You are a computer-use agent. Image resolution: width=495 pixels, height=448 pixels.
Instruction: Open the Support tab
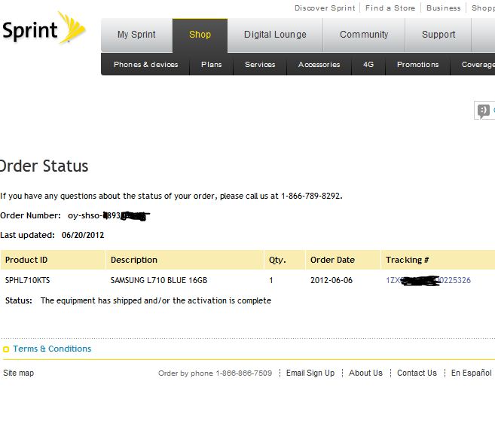[x=438, y=35]
